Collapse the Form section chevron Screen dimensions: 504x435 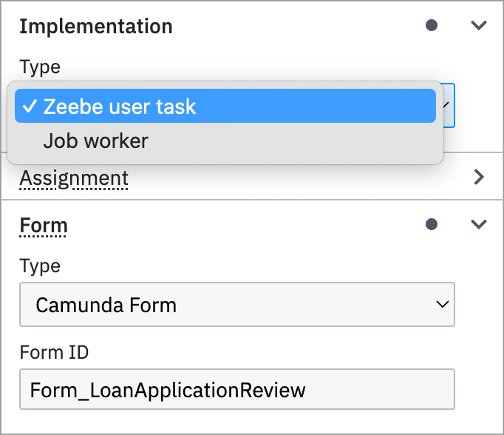pyautogui.click(x=479, y=224)
